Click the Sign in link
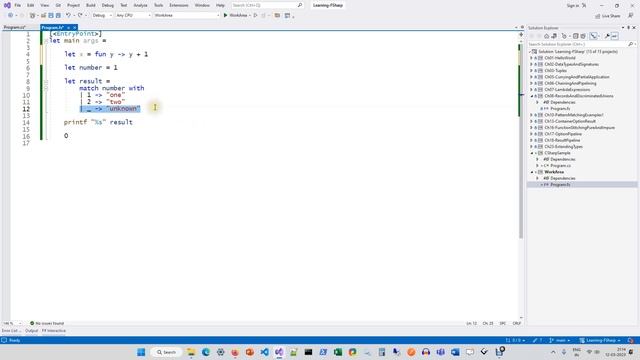640x360 pixels. click(573, 5)
